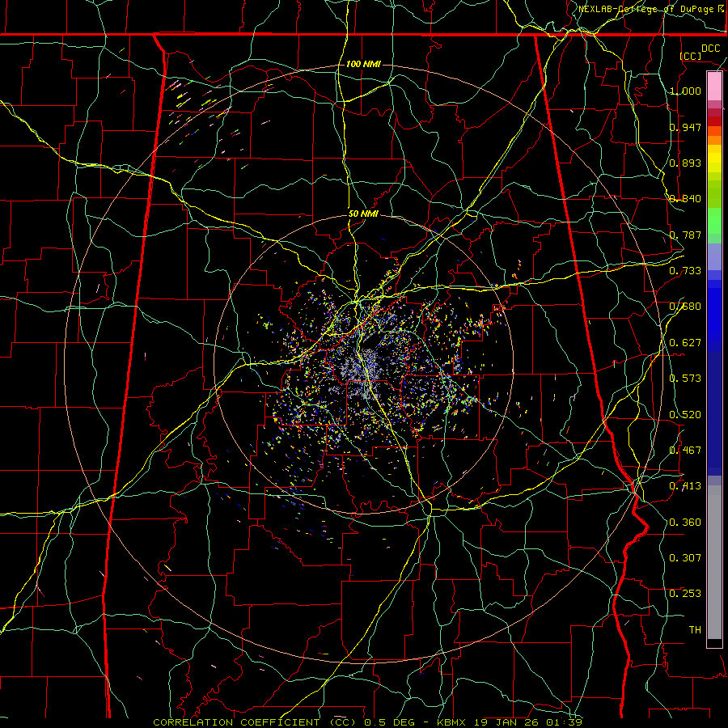
Task: Click the 0.893 scale value
Action: (685, 163)
